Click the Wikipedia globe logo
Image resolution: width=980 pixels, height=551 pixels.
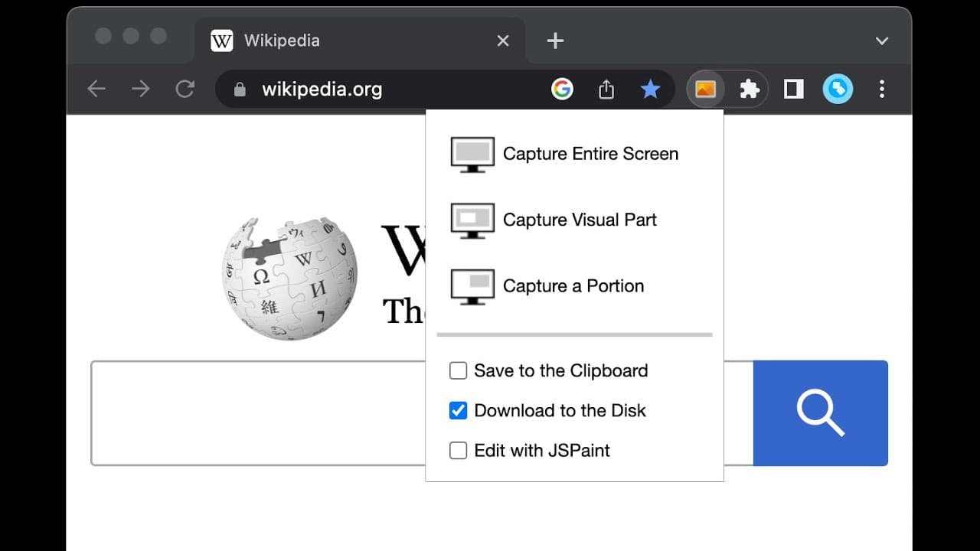(x=289, y=279)
